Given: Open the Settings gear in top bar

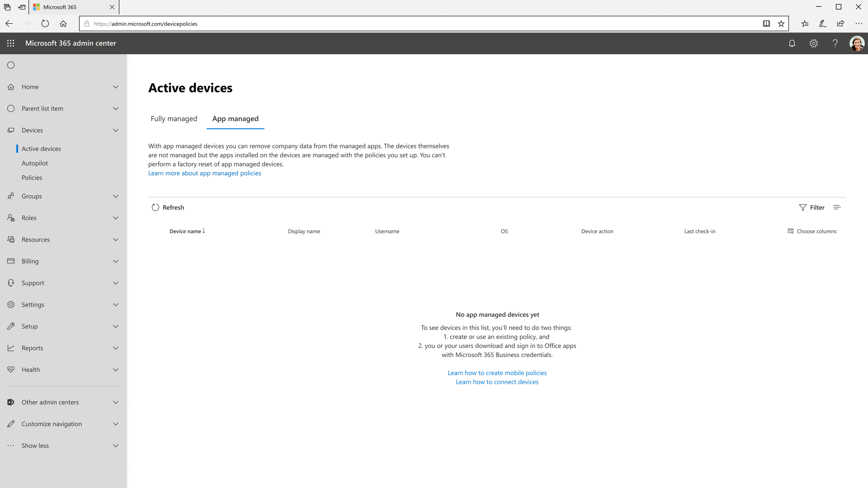Looking at the screenshot, I should click(x=814, y=43).
